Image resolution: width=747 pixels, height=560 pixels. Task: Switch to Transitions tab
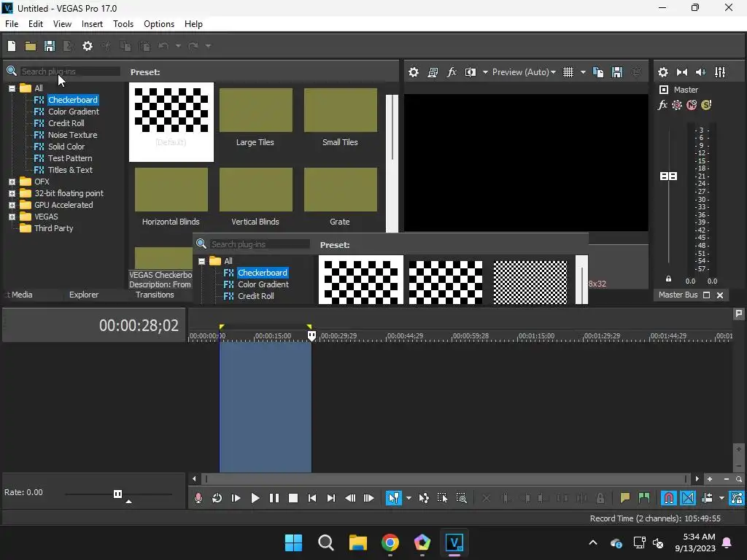point(155,295)
